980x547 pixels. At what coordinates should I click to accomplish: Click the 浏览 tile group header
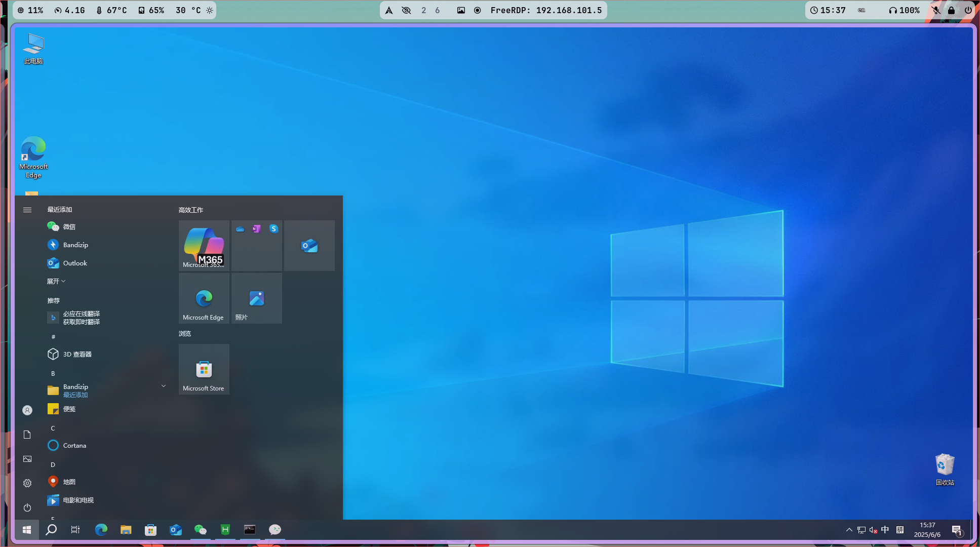(x=185, y=333)
